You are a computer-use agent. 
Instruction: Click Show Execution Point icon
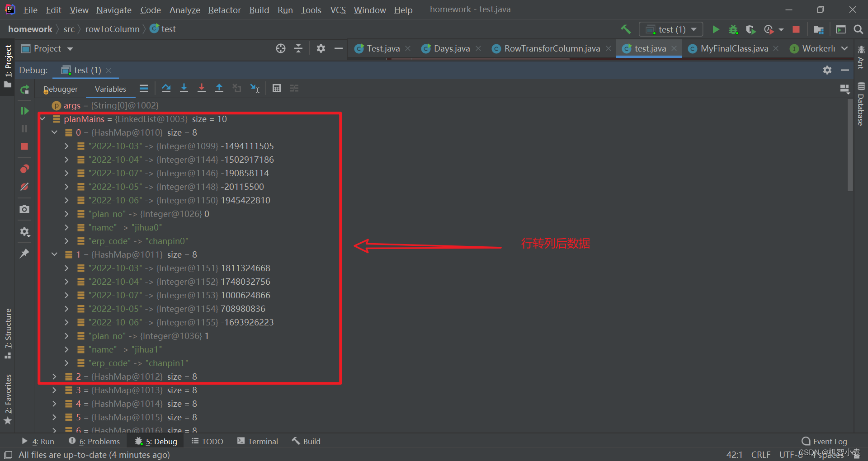[x=144, y=89]
